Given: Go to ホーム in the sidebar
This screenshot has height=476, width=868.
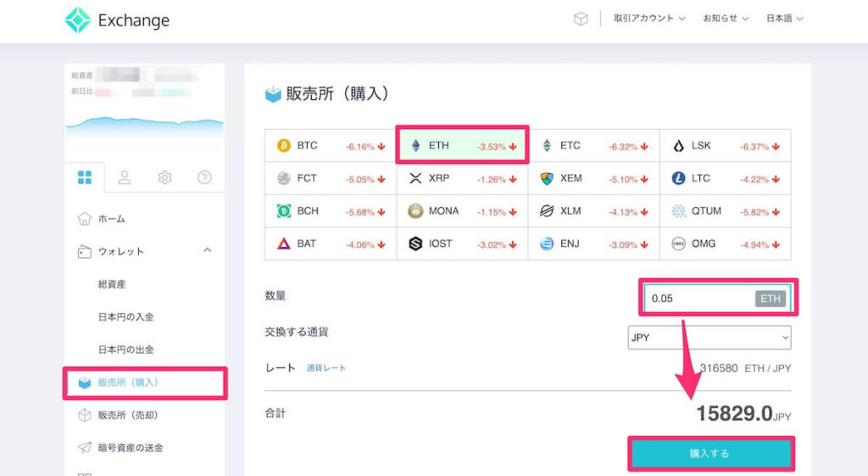Looking at the screenshot, I should (111, 219).
